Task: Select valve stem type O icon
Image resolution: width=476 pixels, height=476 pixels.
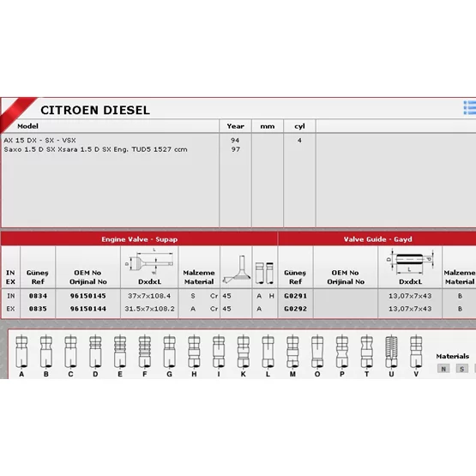Action: 317,352
